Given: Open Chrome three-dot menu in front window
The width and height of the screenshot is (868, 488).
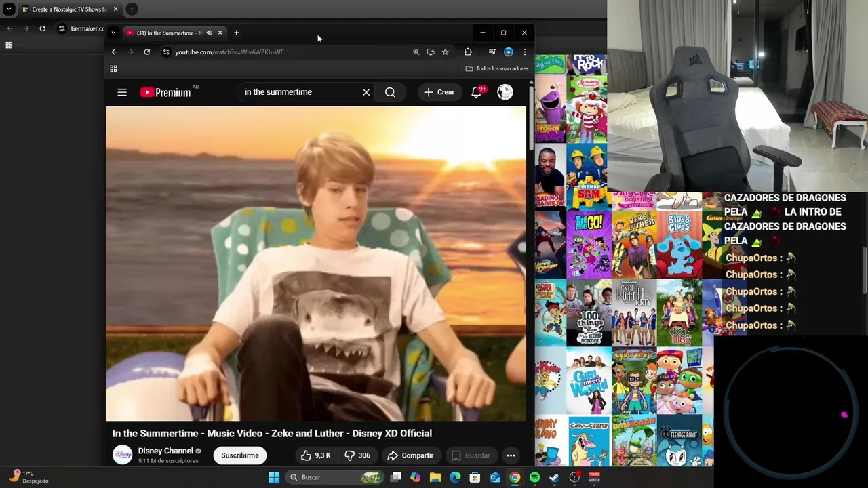Looking at the screenshot, I should click(x=524, y=52).
